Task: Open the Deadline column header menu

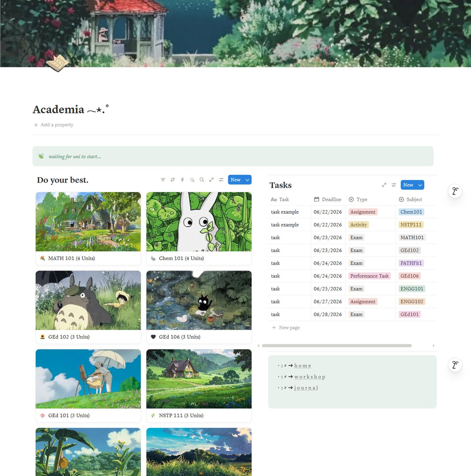Action: click(x=328, y=200)
